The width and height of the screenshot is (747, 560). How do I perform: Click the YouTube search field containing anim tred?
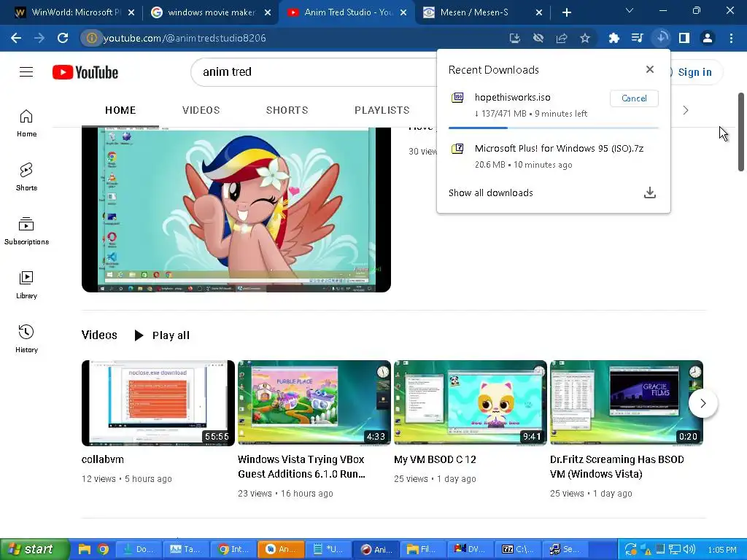pos(314,72)
